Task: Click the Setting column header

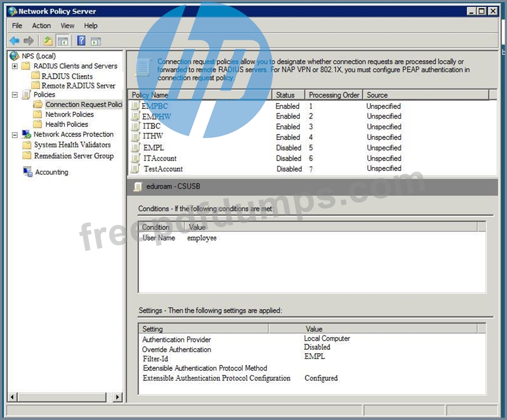Action: (204, 329)
